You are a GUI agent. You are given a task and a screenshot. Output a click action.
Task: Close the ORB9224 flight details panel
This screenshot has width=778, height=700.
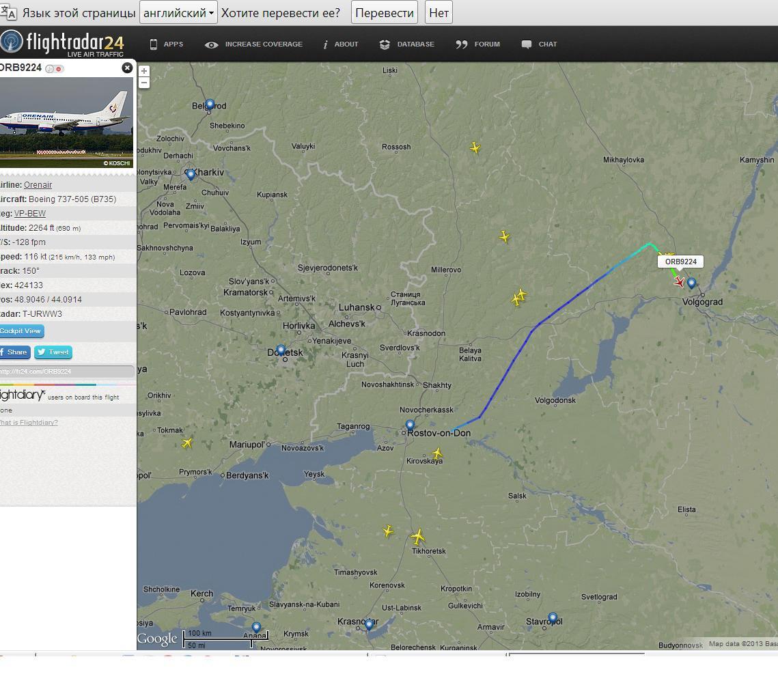tap(127, 68)
